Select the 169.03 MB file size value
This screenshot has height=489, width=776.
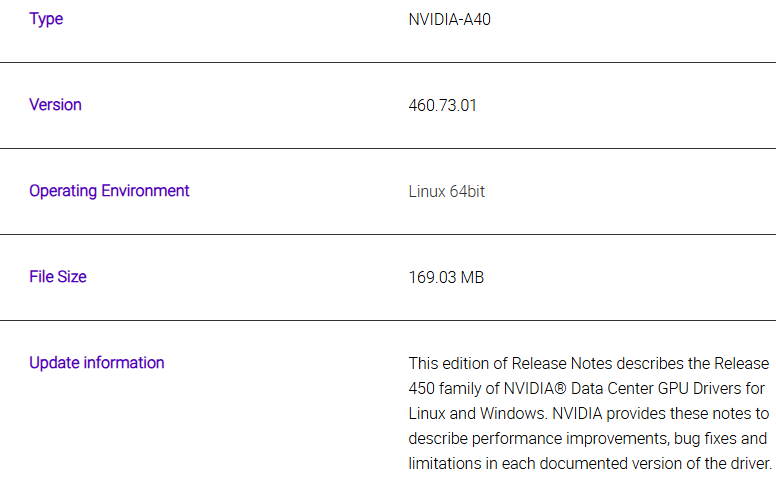coord(446,277)
